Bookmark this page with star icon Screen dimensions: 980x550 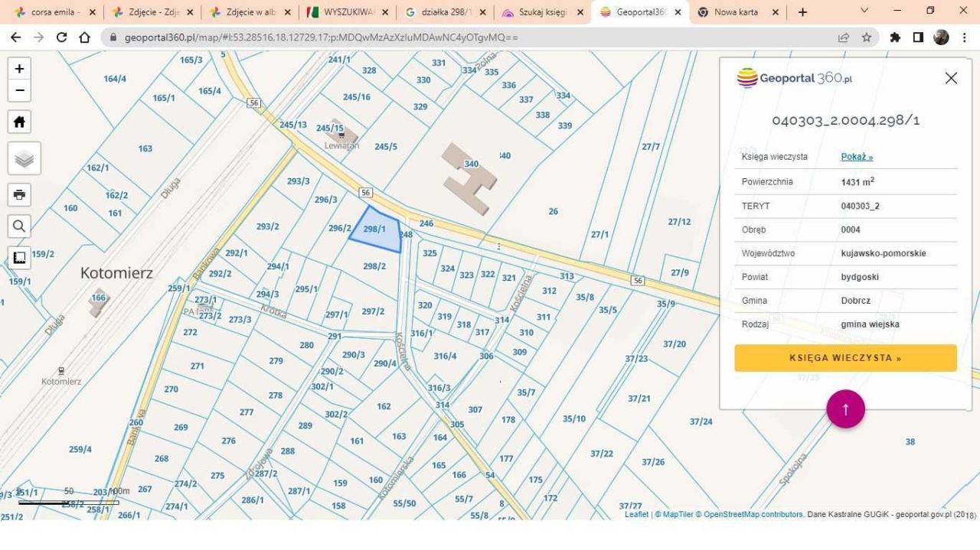coord(867,37)
